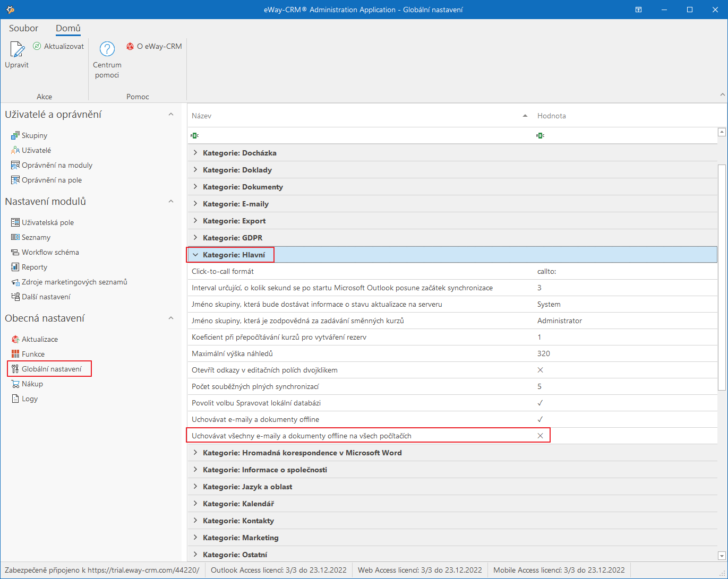This screenshot has height=579, width=728.
Task: Toggle Otevřít odkazy v editačních polích dvojklikem value
Action: [x=540, y=370]
